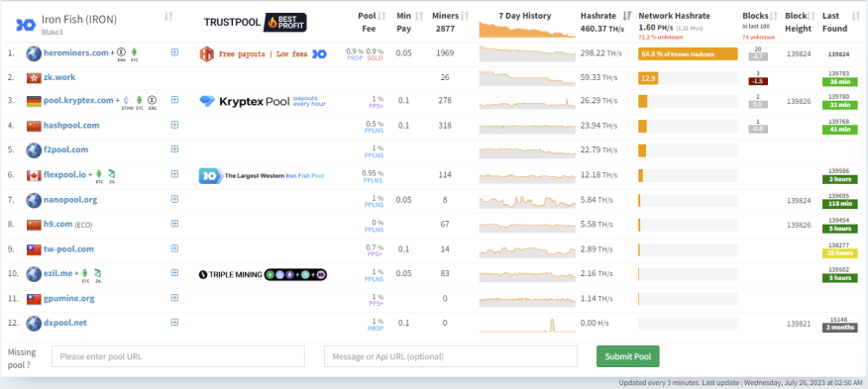The height and width of the screenshot is (389, 868).
Task: Open the hashpool.com pool link
Action: point(71,126)
